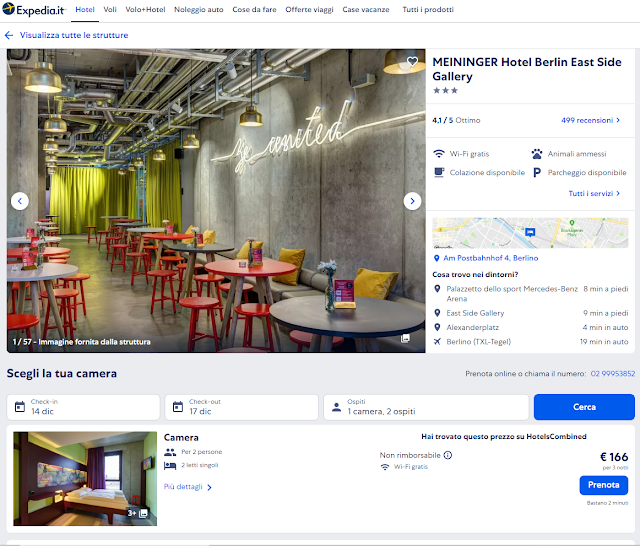Open the Check-in date picker 14 dic
Screen dimensions: 640x546
[x=83, y=407]
